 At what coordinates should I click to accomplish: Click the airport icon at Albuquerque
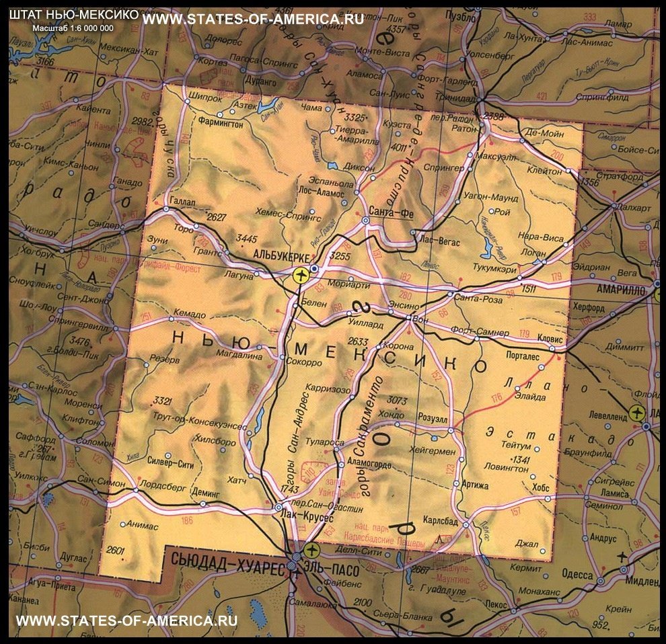[x=301, y=274]
